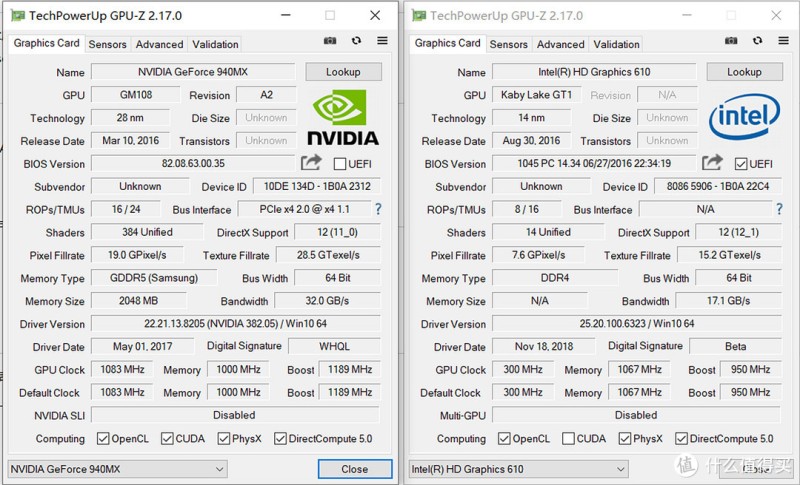Toggle the CUDA checkbox in Intel window
This screenshot has height=485, width=800.
(x=568, y=439)
